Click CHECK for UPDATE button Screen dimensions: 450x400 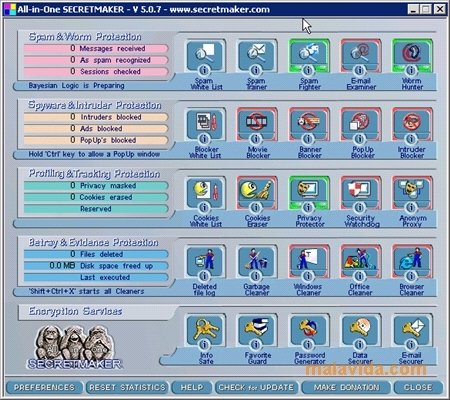tap(256, 387)
